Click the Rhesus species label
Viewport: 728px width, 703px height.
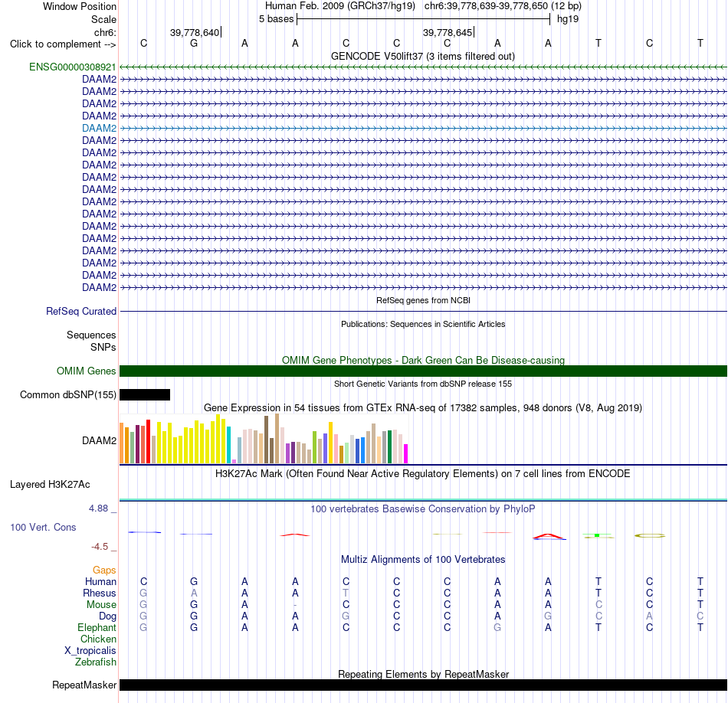(x=100, y=593)
